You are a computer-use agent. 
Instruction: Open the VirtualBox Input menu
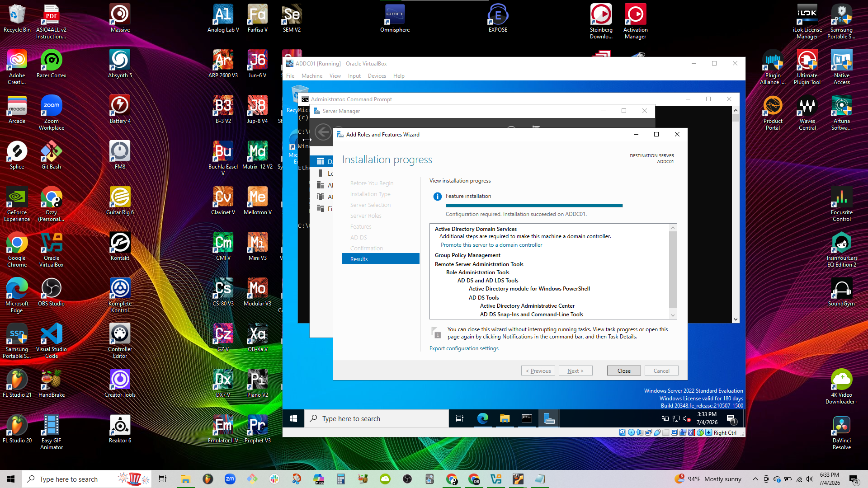[354, 76]
